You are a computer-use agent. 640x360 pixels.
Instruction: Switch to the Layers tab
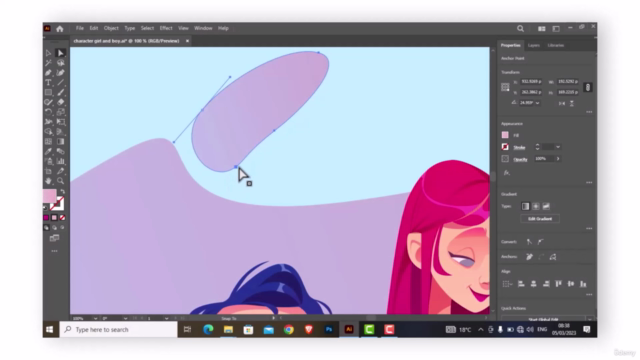[533, 45]
